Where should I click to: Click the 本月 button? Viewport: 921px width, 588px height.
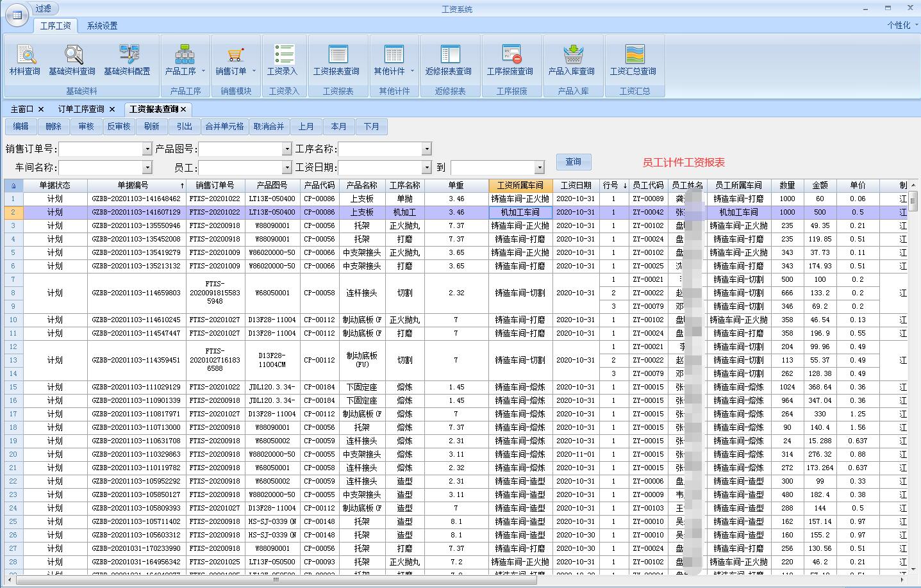(x=339, y=127)
